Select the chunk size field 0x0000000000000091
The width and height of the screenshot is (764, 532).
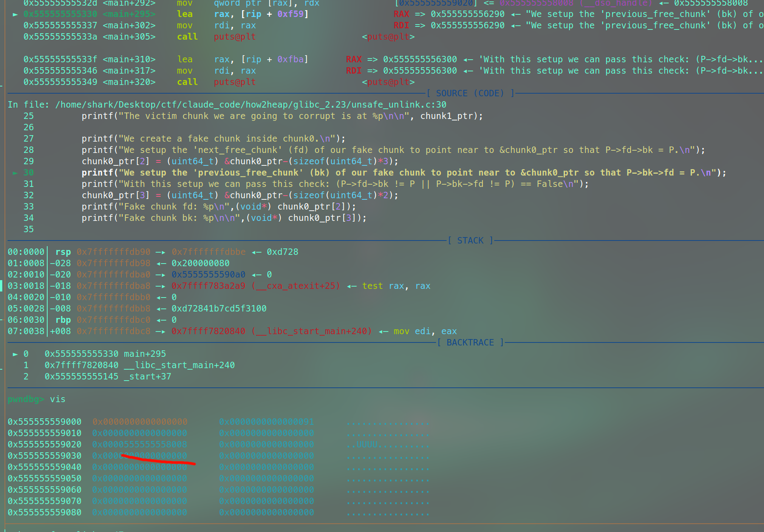[x=266, y=422]
